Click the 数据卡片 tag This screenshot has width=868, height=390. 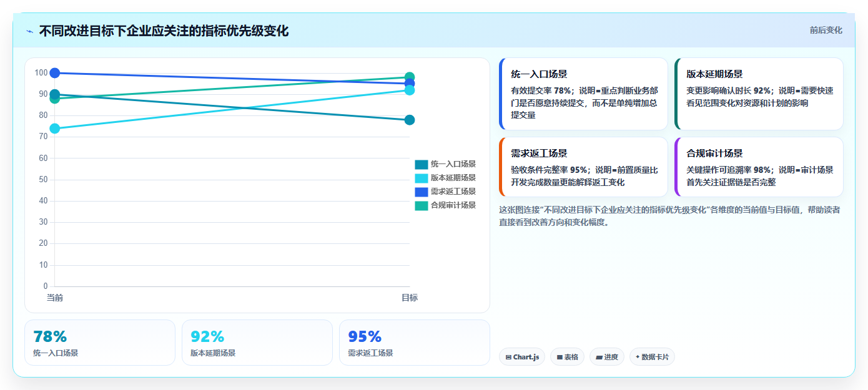(652, 357)
